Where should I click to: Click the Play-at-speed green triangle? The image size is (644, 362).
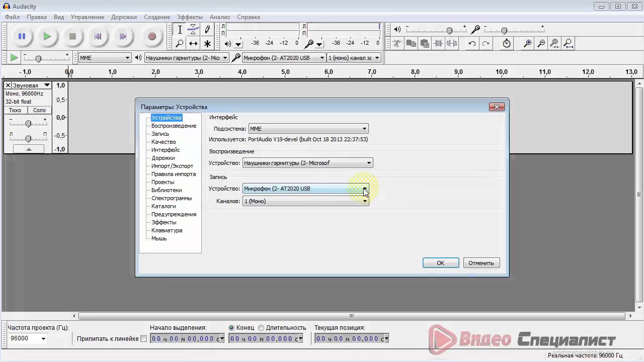14,58
